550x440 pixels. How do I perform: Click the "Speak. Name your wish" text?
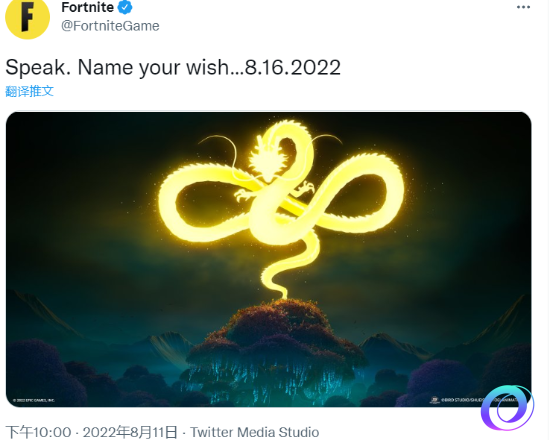tap(117, 67)
